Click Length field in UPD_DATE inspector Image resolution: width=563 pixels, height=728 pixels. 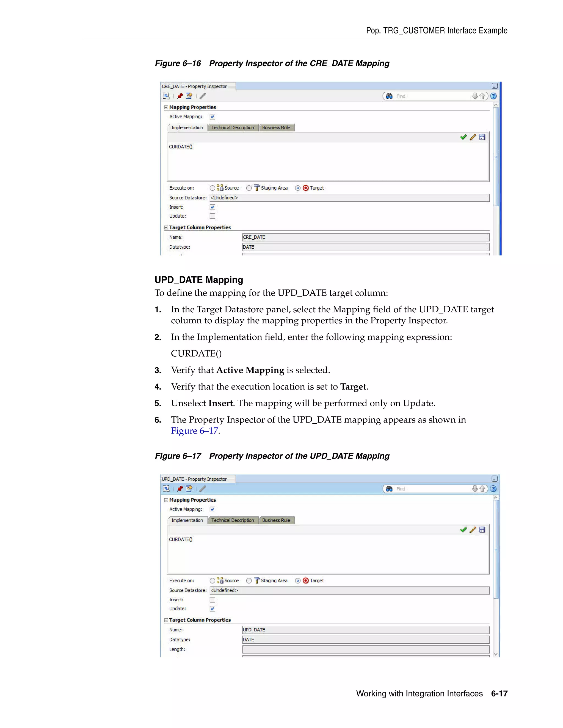coord(366,649)
